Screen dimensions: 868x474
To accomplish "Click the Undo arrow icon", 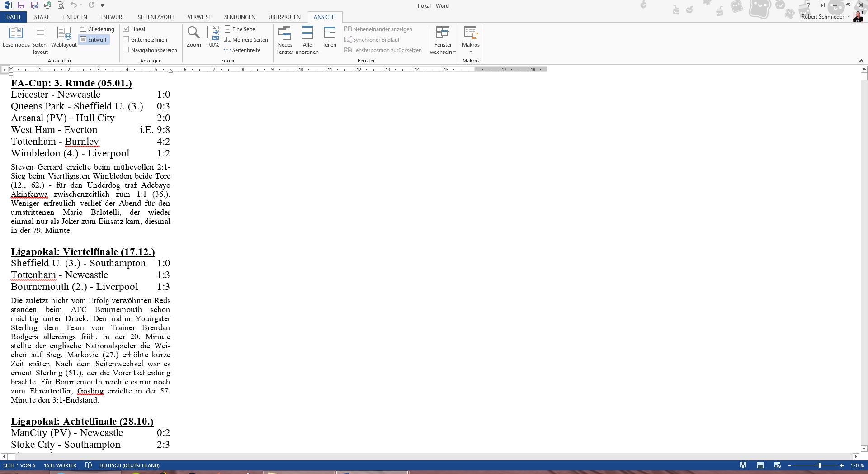I will click(x=74, y=5).
